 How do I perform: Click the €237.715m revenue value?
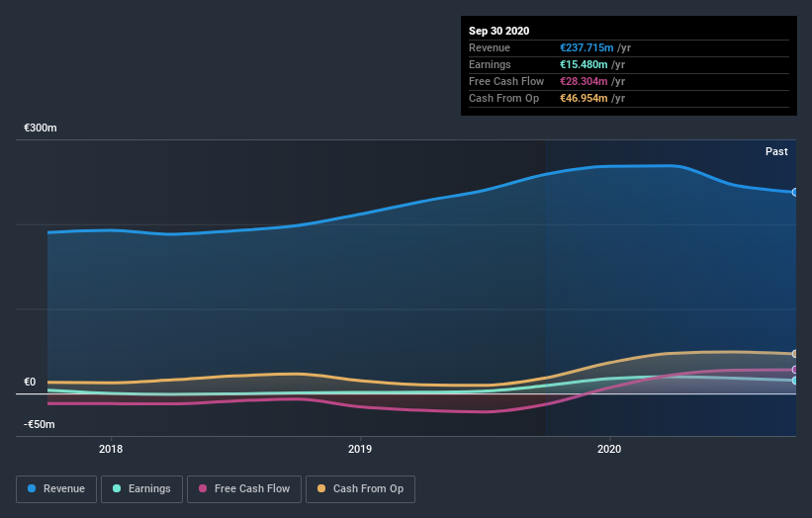click(586, 47)
